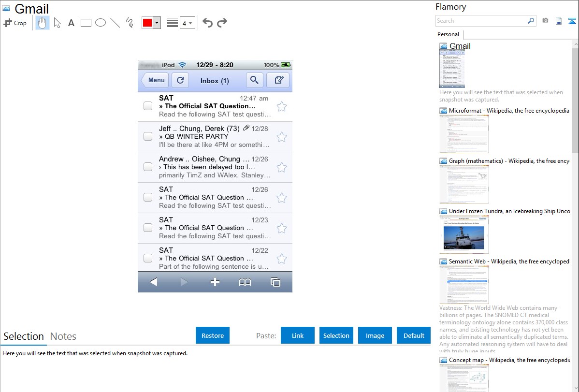Screen dimensions: 579x392
Task: Click the plus add bookmark icon
Action: tap(215, 282)
